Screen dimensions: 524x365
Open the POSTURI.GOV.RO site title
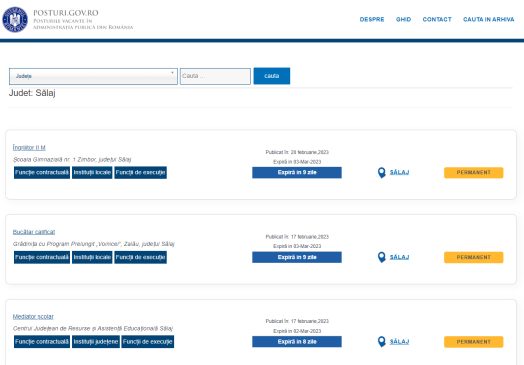point(66,13)
